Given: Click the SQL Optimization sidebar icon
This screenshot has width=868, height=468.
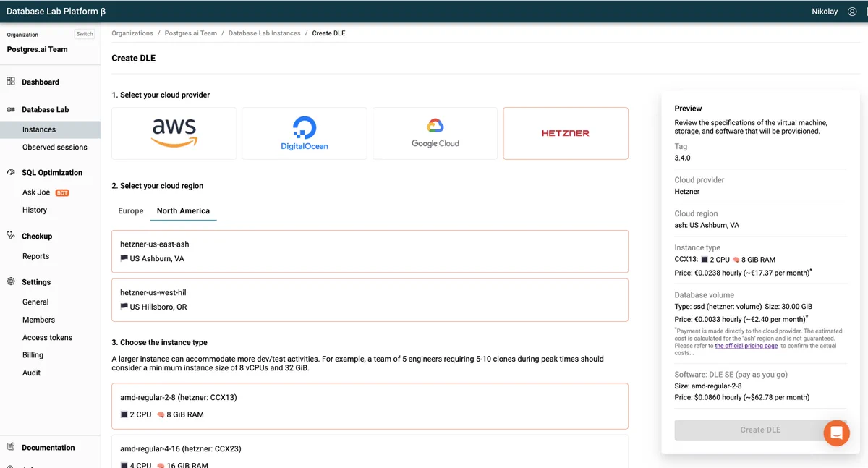Looking at the screenshot, I should point(11,172).
